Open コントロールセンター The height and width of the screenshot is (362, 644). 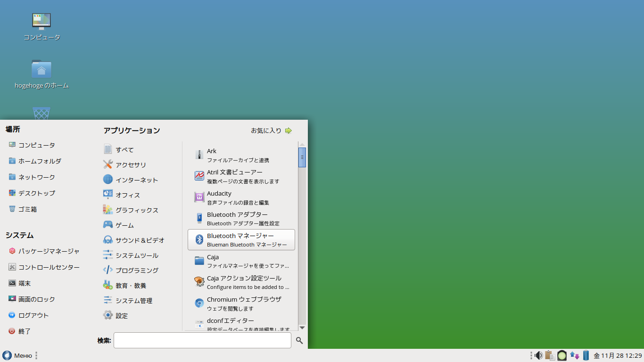44,267
